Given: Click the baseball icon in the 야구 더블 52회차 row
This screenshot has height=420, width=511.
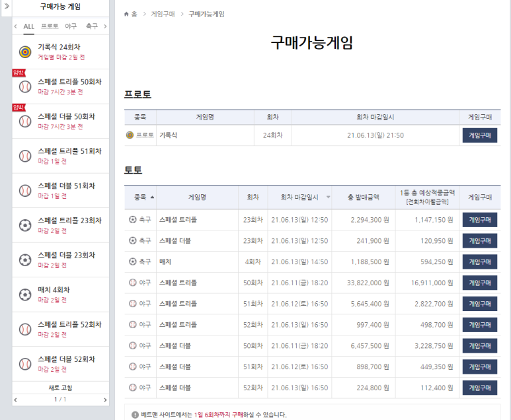Looking at the screenshot, I should pos(132,388).
